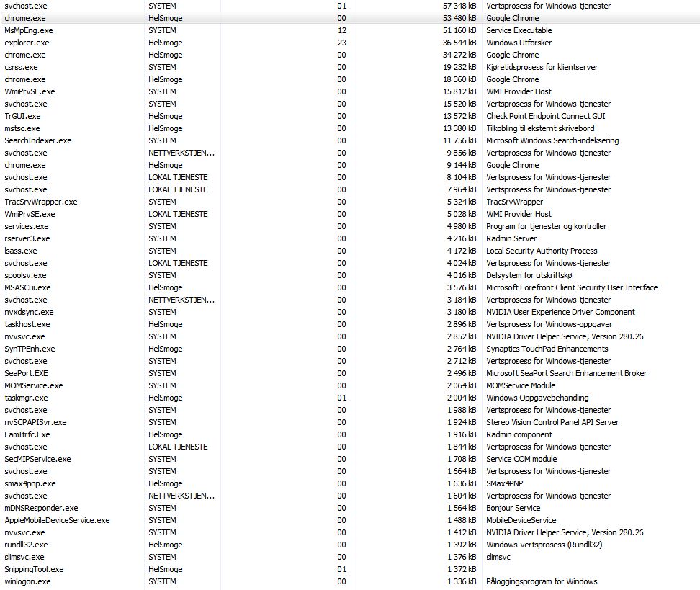700x590 pixels.
Task: Select the mstsc.exe process name
Action: (22, 128)
